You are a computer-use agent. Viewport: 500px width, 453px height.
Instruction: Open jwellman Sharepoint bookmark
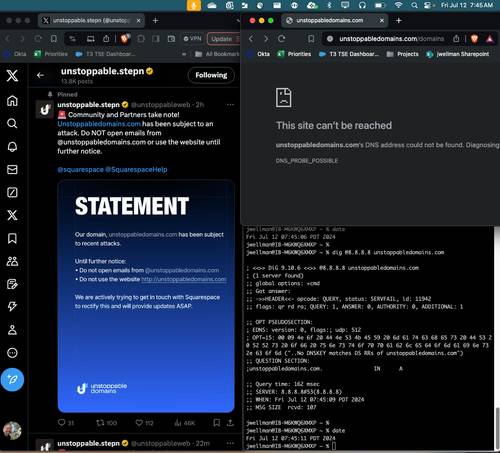[x=458, y=54]
